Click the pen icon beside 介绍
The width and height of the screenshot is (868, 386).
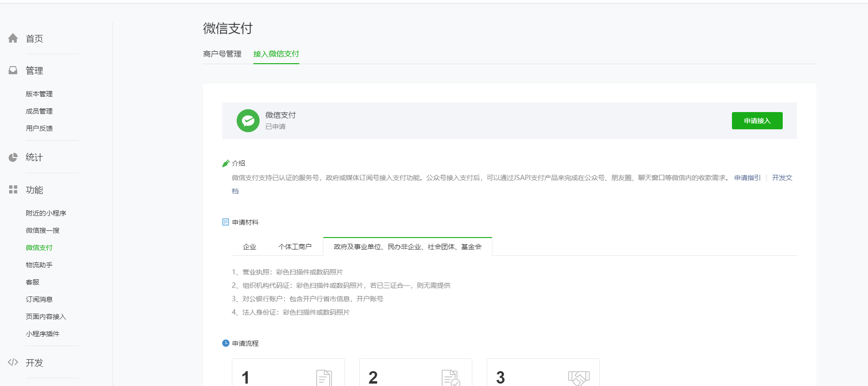tap(226, 163)
